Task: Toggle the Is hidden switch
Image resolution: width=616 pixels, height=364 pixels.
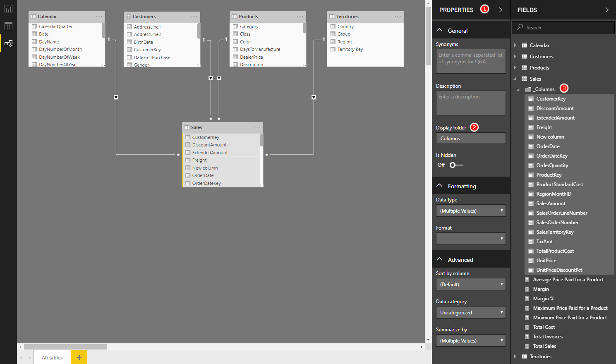Action: tap(456, 165)
